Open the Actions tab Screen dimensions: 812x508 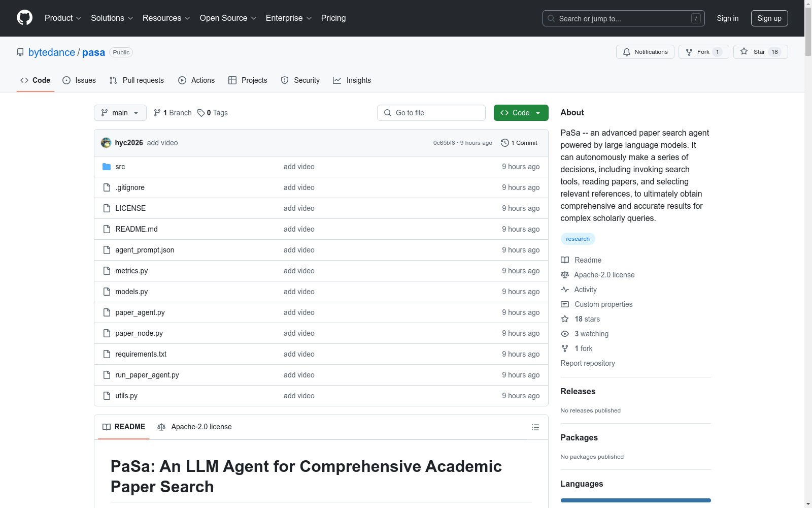click(x=196, y=80)
